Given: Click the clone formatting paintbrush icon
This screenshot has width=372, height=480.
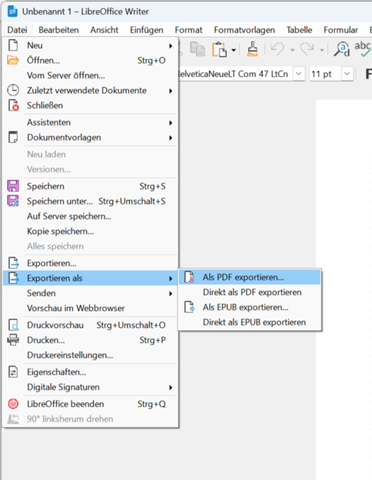Looking at the screenshot, I should click(252, 49).
